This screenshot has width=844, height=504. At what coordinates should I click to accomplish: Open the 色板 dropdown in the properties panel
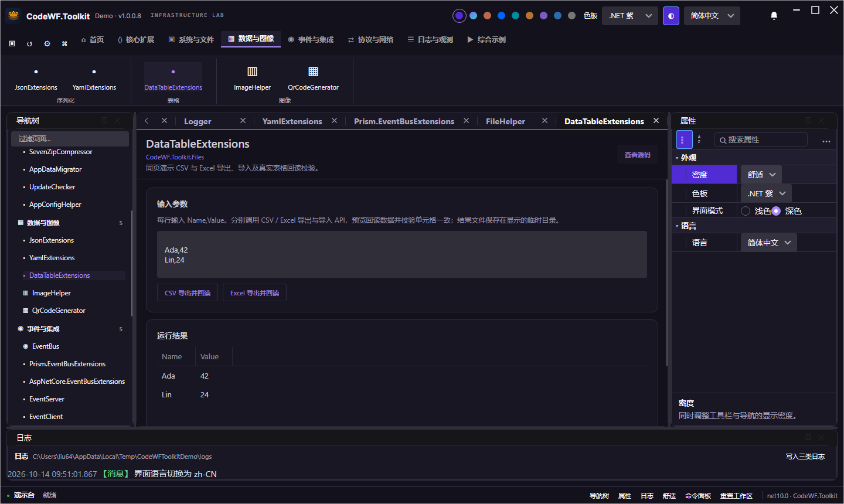767,193
